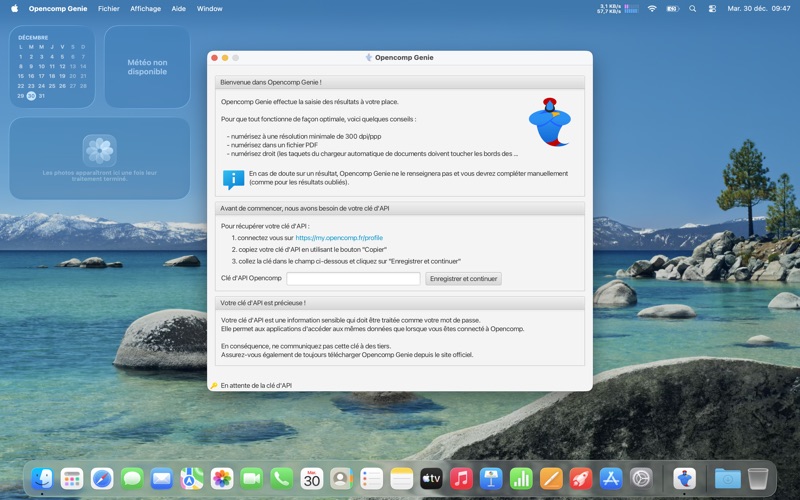Click the Clé d'API Opencomp input field
This screenshot has width=800, height=500.
(353, 279)
